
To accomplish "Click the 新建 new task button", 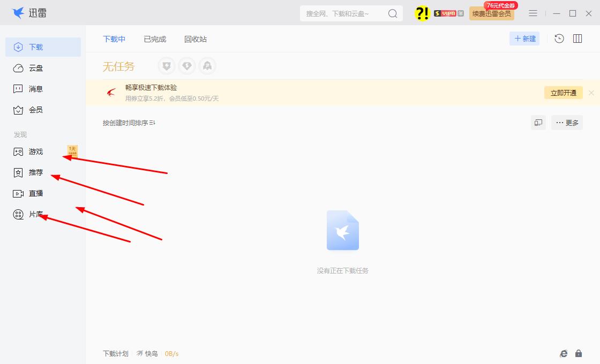I will pos(524,39).
